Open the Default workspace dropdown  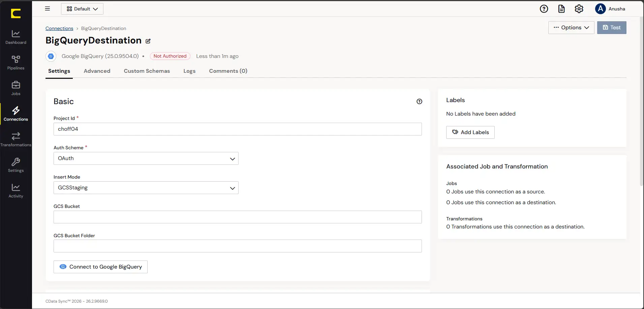point(82,9)
